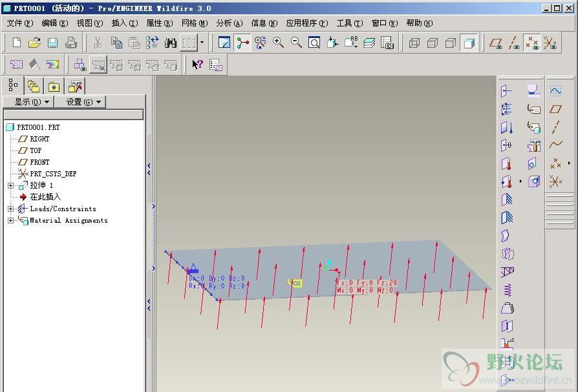The image size is (578, 392).
Task: Click the datum plane tool in right column
Action: [556, 109]
